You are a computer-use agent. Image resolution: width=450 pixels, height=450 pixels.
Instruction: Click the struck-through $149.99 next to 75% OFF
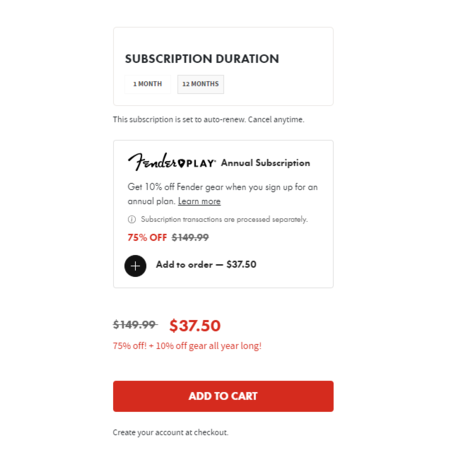pos(190,238)
